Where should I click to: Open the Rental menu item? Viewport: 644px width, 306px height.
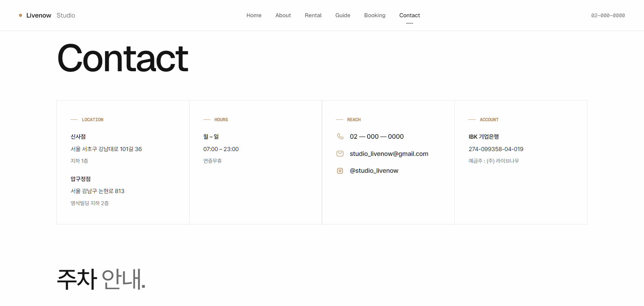click(313, 15)
